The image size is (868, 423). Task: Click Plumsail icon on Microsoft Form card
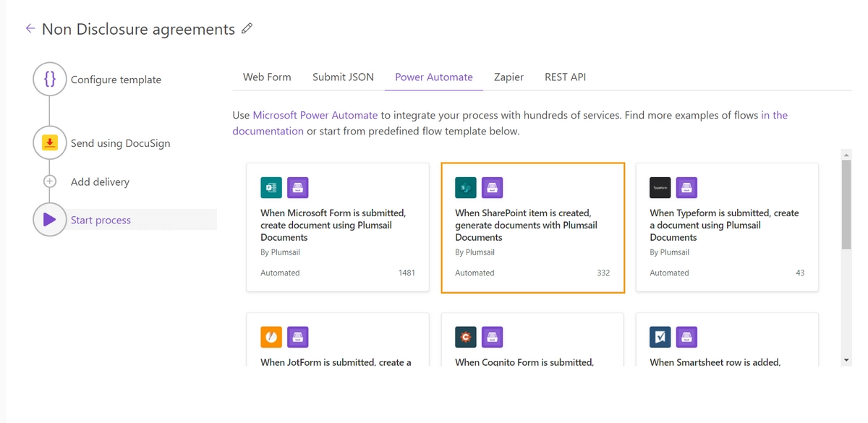pyautogui.click(x=298, y=188)
